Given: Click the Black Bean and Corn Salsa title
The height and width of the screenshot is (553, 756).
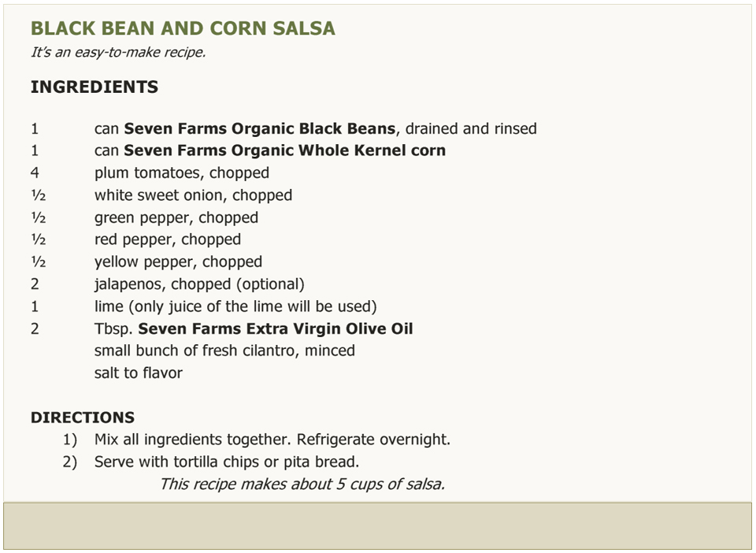Looking at the screenshot, I should click(183, 28).
